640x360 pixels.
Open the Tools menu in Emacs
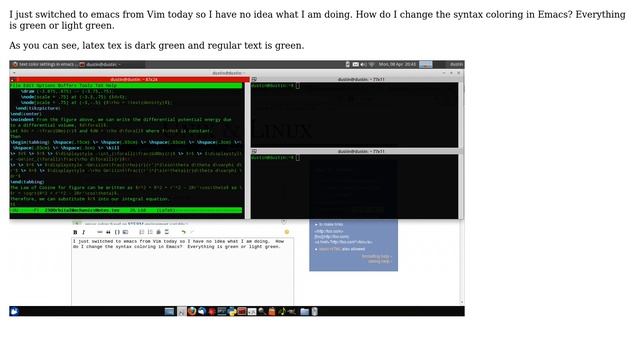point(86,86)
